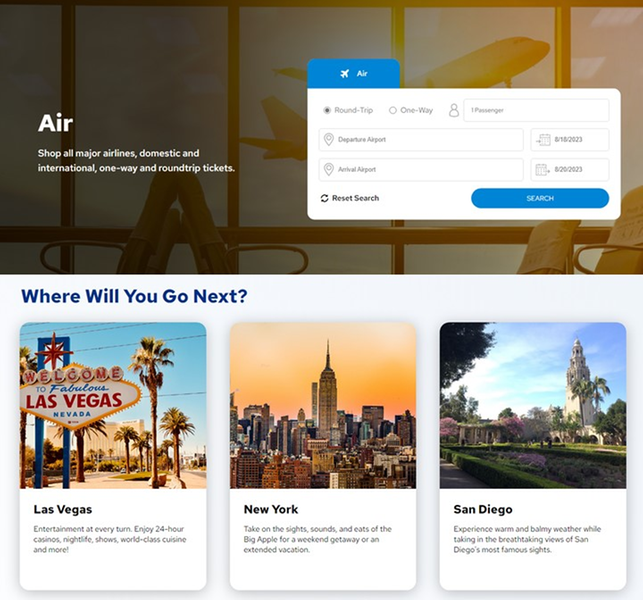Click the San Diego card title
The width and height of the screenshot is (643, 600).
(481, 509)
